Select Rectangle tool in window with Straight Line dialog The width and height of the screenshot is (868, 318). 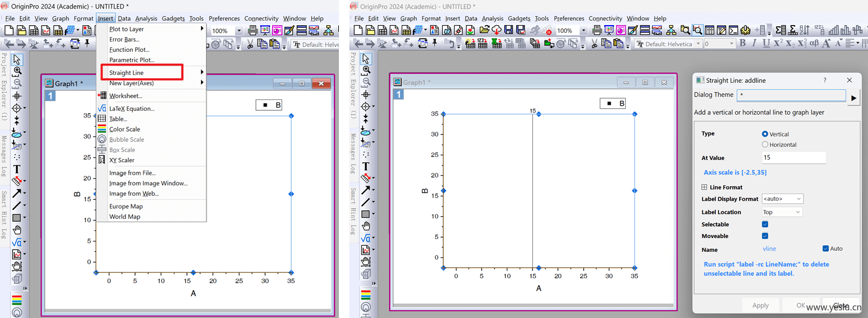[x=366, y=214]
